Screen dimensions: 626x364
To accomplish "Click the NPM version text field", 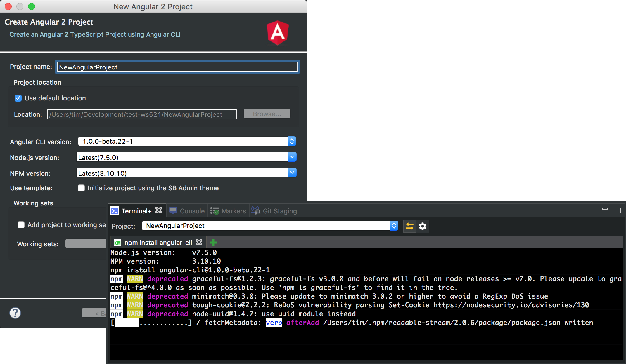I will tap(182, 173).
